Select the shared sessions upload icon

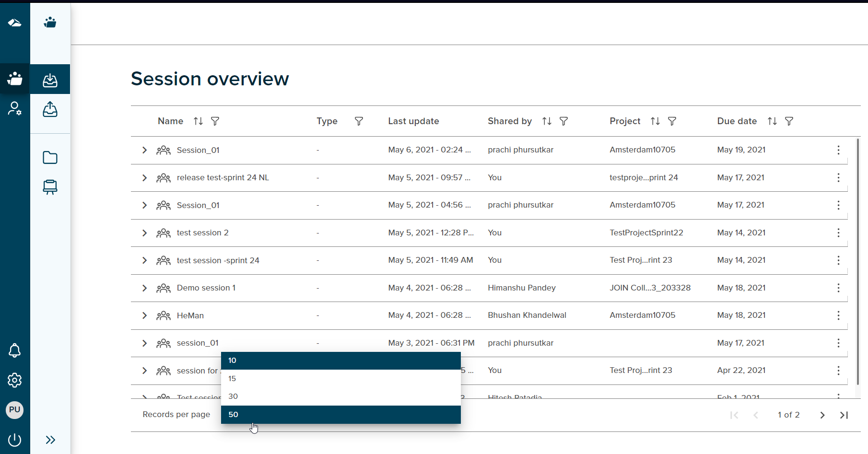[x=50, y=109]
